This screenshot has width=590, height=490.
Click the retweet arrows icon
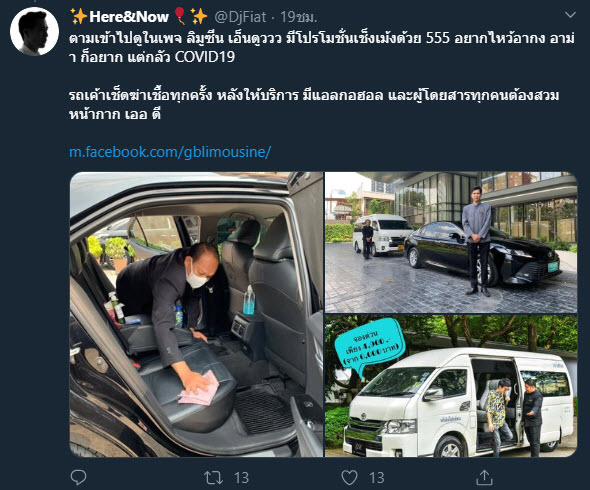(x=213, y=478)
